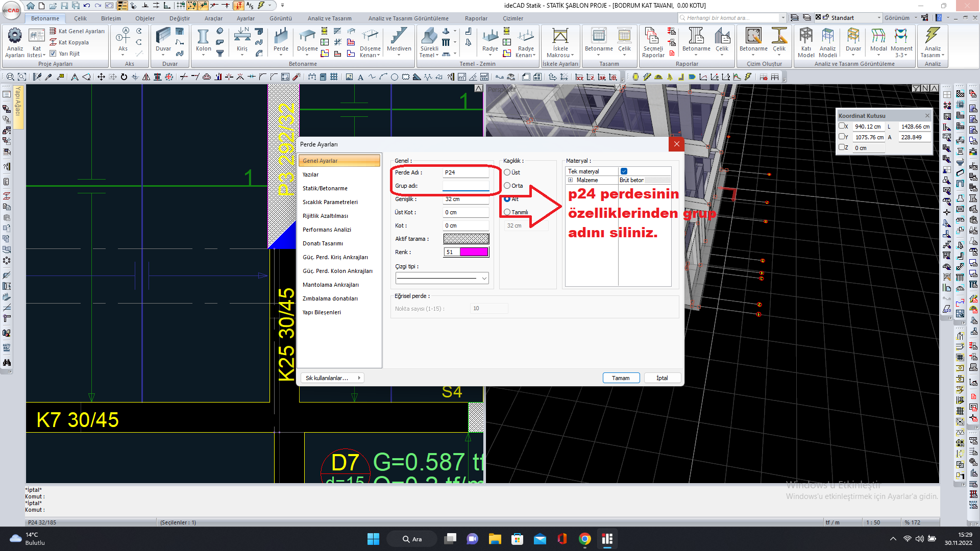
Task: Toggle the Z coordinate lock checkbox
Action: [x=842, y=147]
